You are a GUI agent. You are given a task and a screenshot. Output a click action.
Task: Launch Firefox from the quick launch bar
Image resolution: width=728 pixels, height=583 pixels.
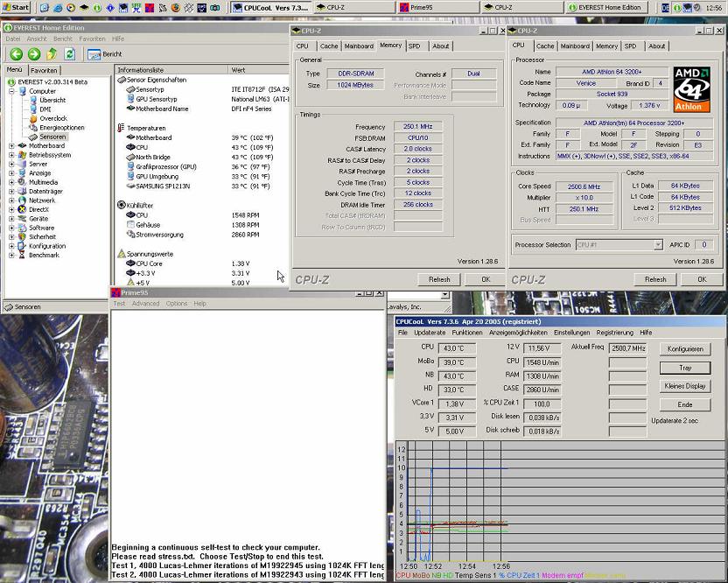pos(176,8)
